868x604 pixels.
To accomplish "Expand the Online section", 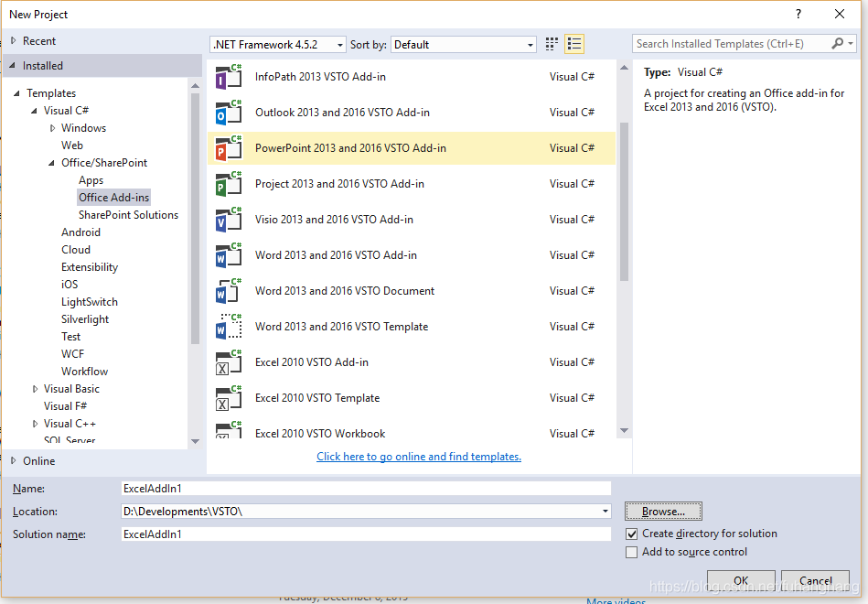I will (x=14, y=460).
